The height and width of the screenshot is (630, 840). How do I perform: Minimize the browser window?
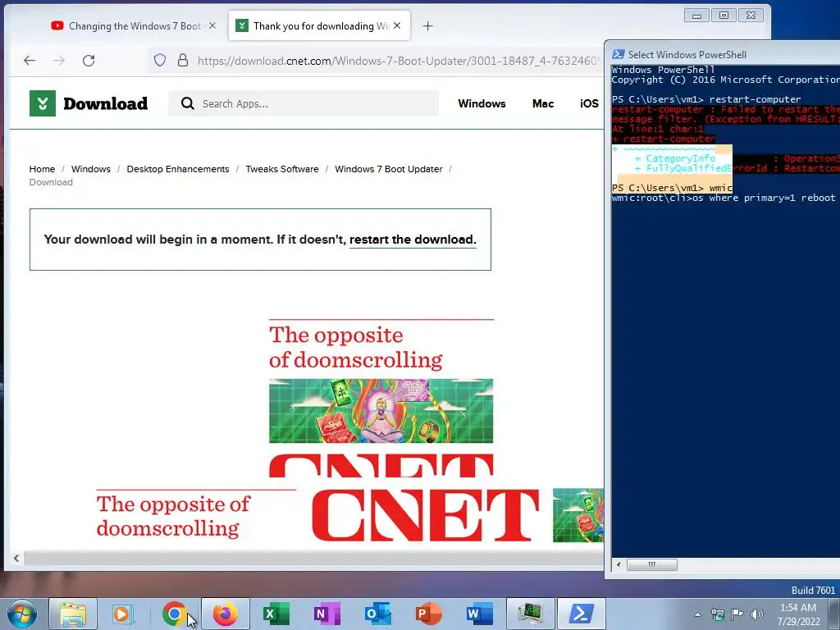[x=696, y=16]
